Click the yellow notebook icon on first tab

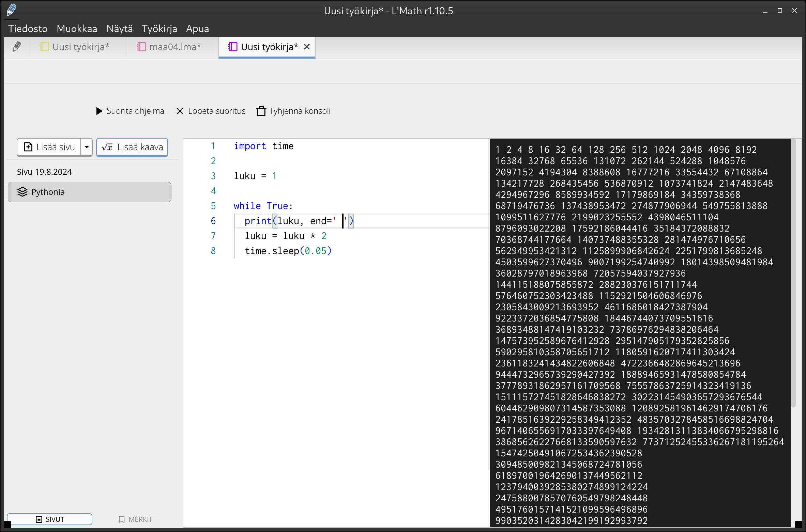coord(44,47)
